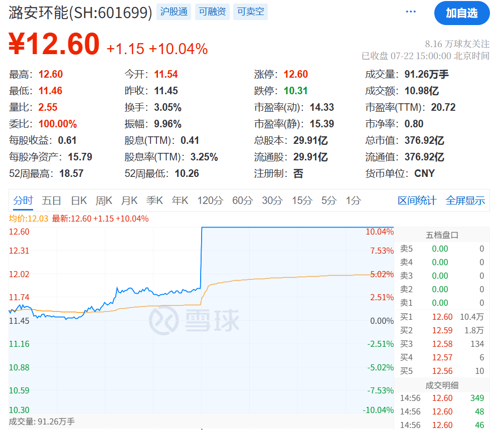This screenshot has height=430, width=504.
Task: Click the 均价:12.03 average price label
Action: click(x=29, y=219)
